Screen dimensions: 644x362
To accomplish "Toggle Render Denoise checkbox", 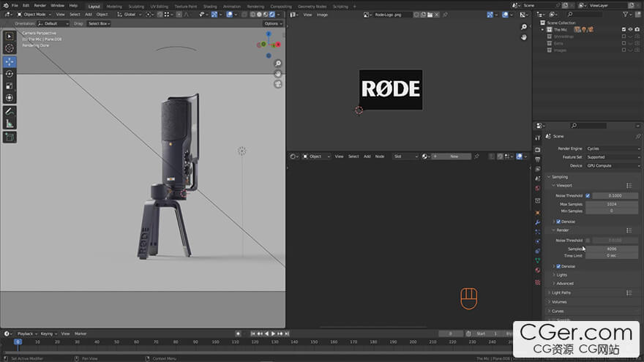I will [x=558, y=266].
